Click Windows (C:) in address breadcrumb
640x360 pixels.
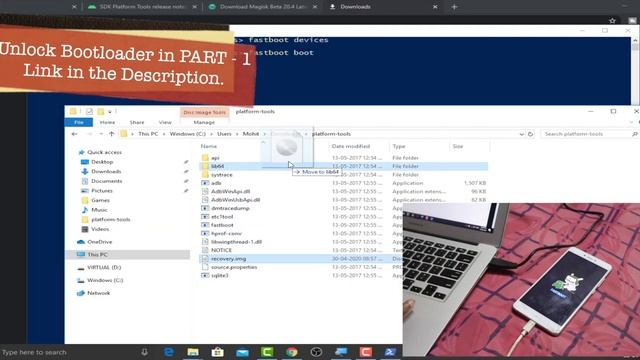[188, 134]
